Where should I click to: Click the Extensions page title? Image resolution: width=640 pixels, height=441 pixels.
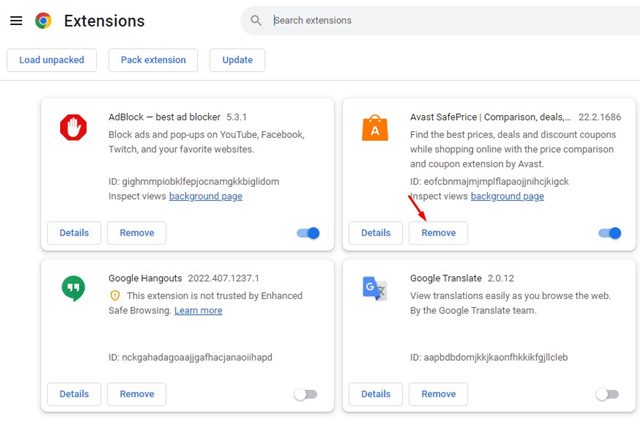point(104,21)
